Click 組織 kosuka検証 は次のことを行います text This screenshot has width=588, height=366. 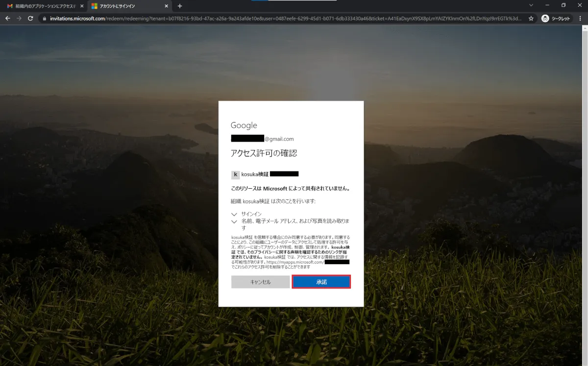(x=273, y=201)
